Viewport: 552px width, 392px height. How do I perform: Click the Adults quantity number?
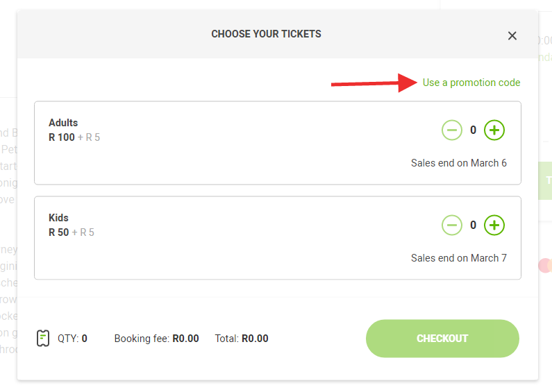[473, 130]
